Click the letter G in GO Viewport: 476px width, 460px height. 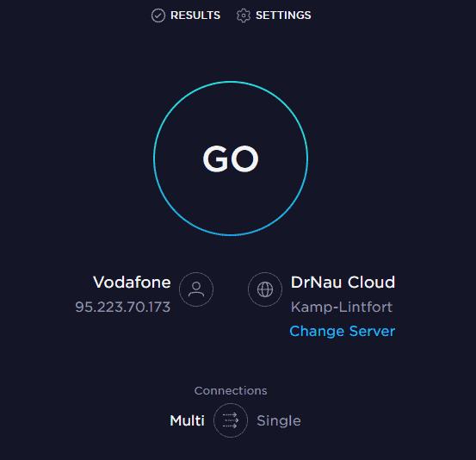[x=215, y=159]
